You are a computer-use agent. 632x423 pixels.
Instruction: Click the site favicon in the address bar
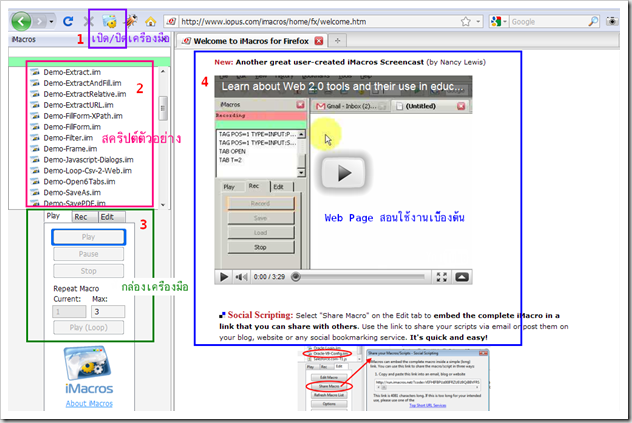point(171,21)
